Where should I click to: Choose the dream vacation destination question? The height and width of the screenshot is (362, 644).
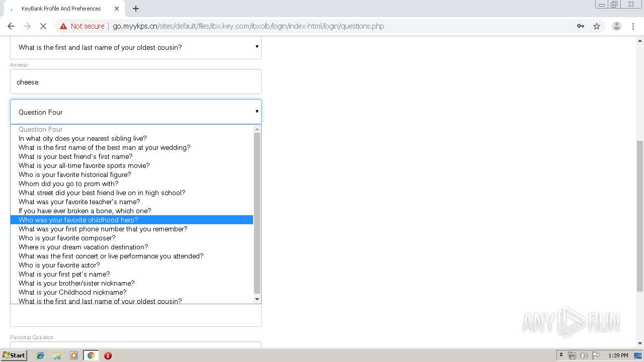pyautogui.click(x=132, y=247)
